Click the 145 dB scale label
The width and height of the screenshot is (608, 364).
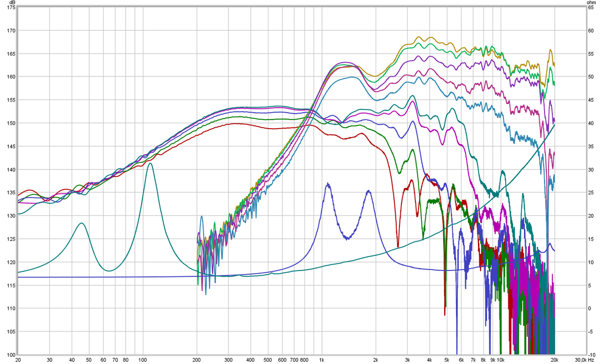10,147
